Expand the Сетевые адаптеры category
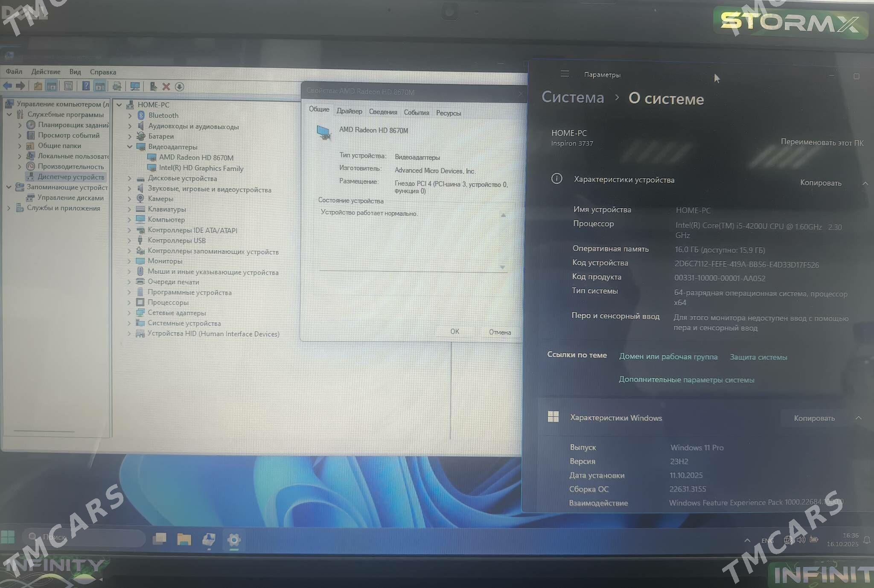The height and width of the screenshot is (588, 874). (129, 313)
